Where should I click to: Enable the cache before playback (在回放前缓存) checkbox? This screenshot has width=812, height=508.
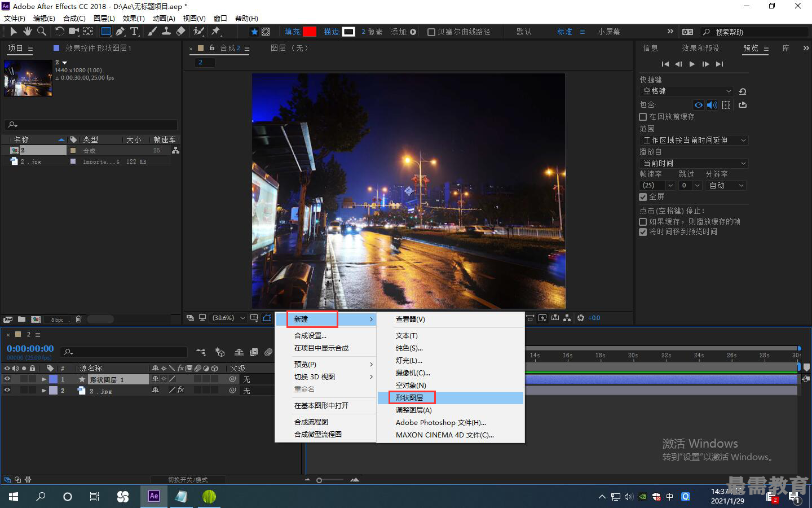click(x=643, y=117)
